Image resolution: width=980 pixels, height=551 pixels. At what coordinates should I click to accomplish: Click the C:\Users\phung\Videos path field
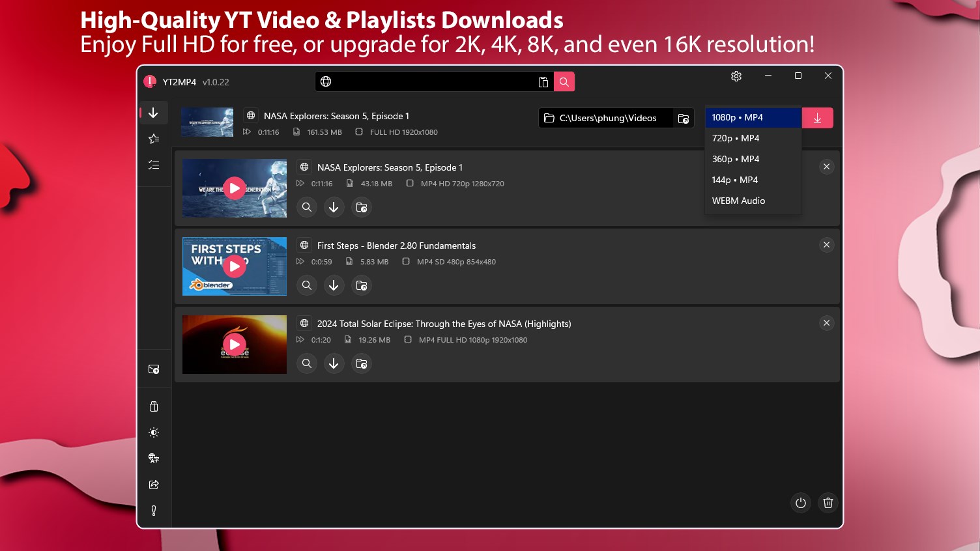pos(606,118)
